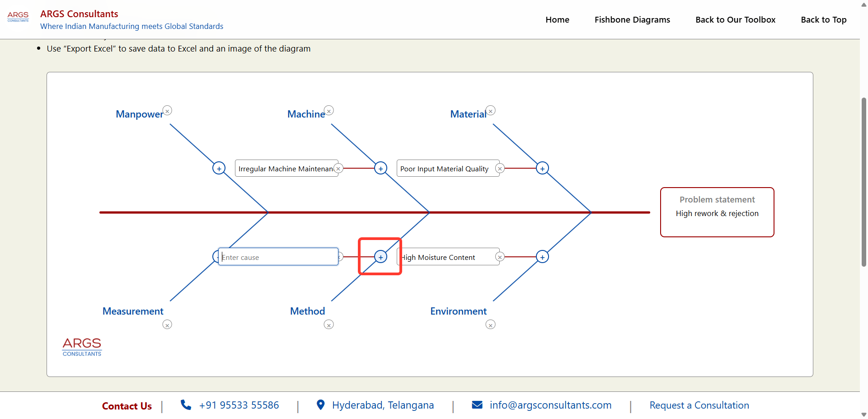Click the info@argsconsultants.com email link

[550, 405]
